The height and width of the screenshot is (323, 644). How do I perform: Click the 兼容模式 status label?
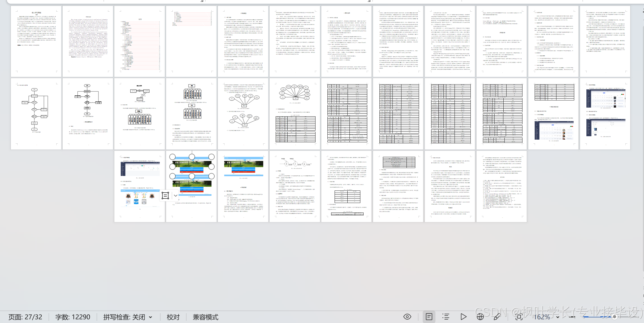click(206, 317)
